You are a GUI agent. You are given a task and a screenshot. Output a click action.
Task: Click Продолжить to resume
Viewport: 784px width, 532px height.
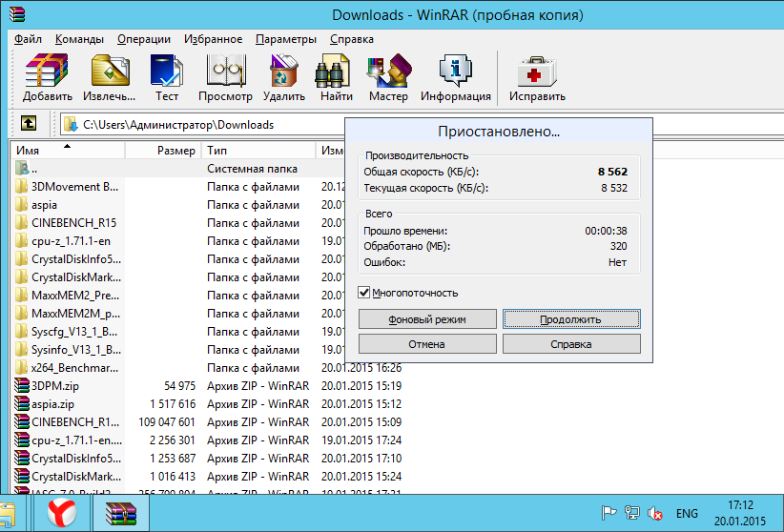point(571,319)
